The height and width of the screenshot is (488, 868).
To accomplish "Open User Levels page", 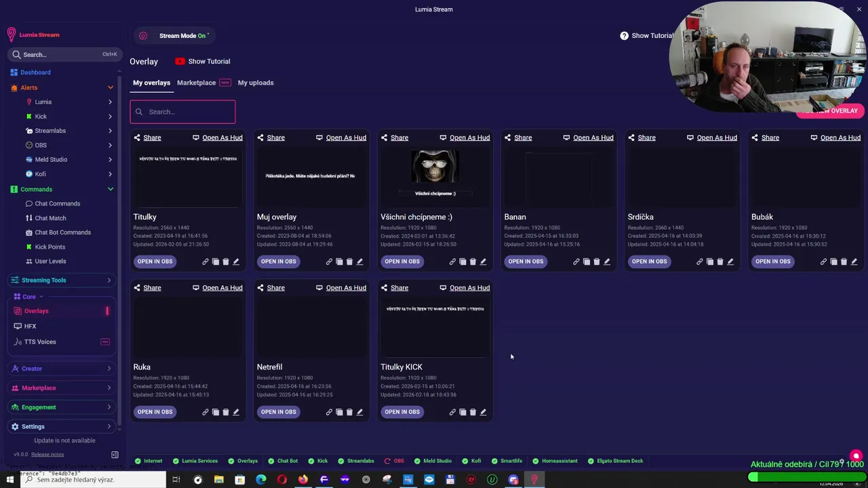I will [50, 261].
